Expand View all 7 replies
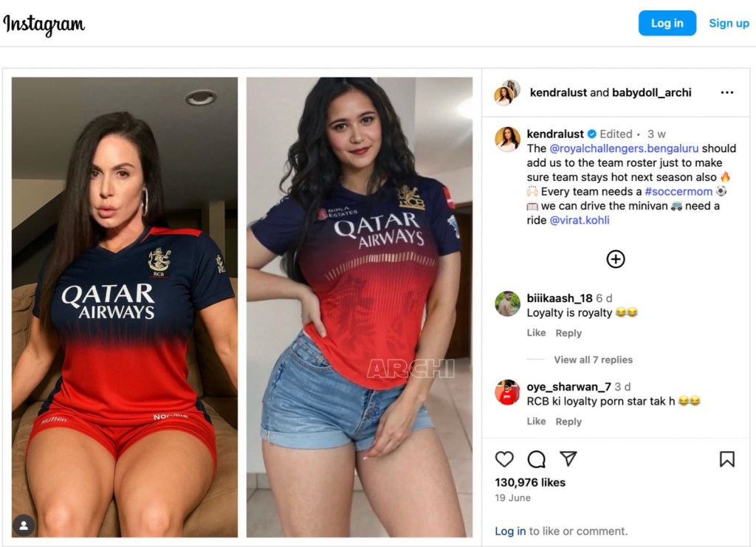 (593, 359)
